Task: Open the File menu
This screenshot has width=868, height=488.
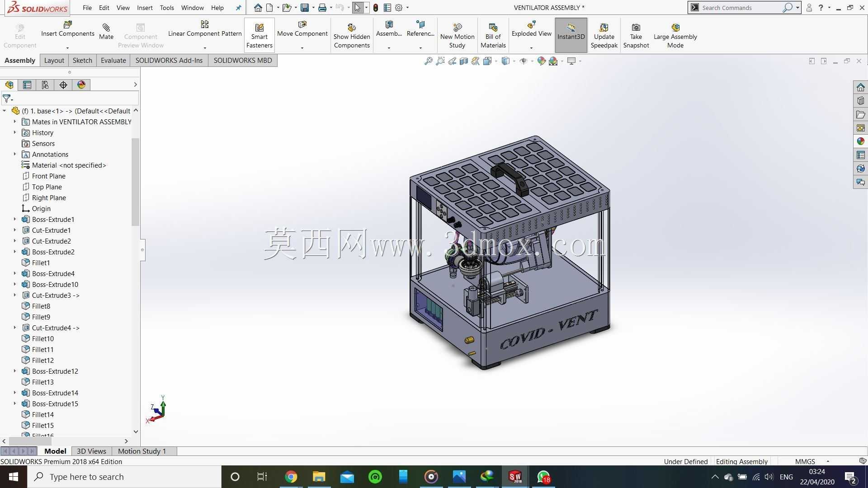Action: pyautogui.click(x=87, y=8)
